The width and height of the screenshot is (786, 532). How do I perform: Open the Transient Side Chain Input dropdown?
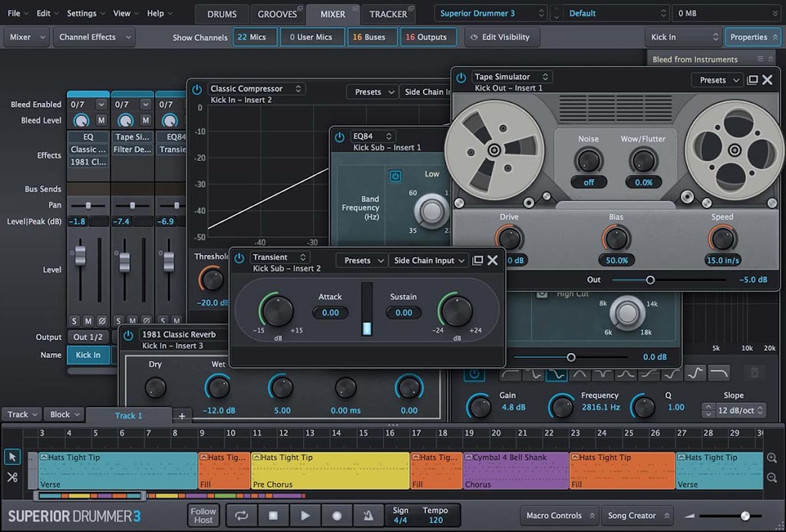click(429, 260)
